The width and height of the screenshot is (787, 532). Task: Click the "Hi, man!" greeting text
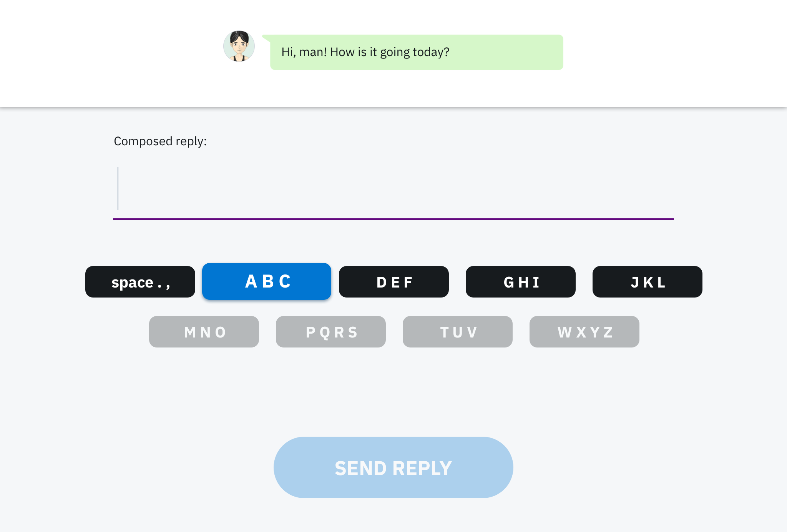click(x=304, y=52)
